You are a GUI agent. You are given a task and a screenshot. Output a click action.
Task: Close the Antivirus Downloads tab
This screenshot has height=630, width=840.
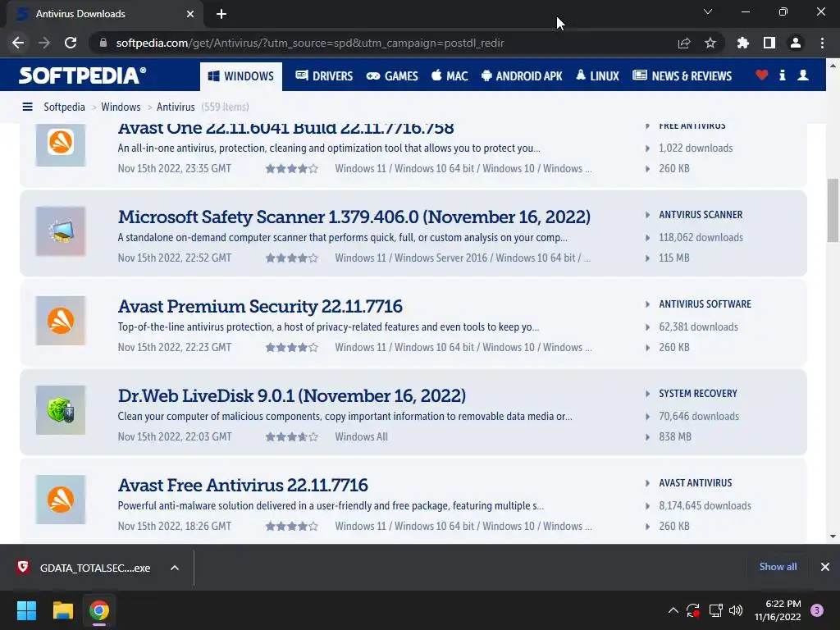tap(190, 14)
